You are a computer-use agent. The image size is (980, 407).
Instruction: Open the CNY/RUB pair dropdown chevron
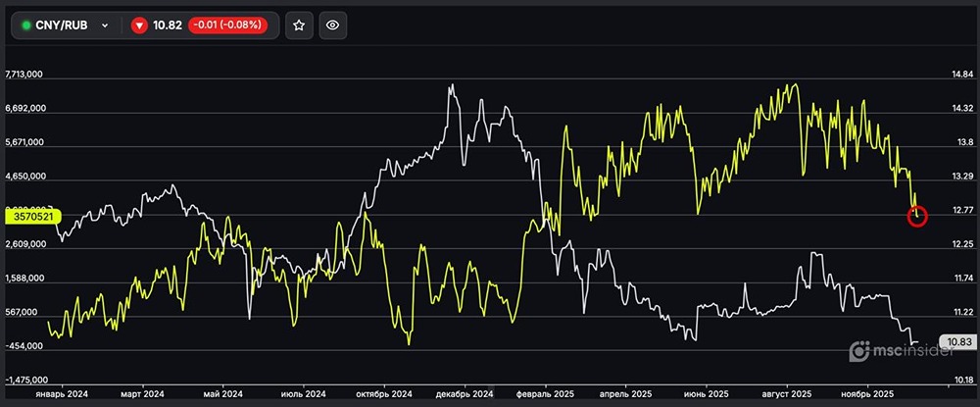tap(105, 25)
